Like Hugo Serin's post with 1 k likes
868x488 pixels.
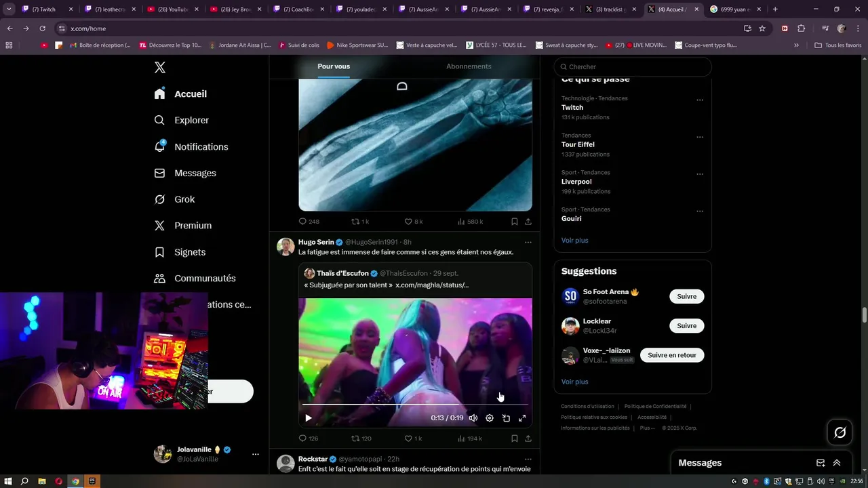tap(414, 439)
